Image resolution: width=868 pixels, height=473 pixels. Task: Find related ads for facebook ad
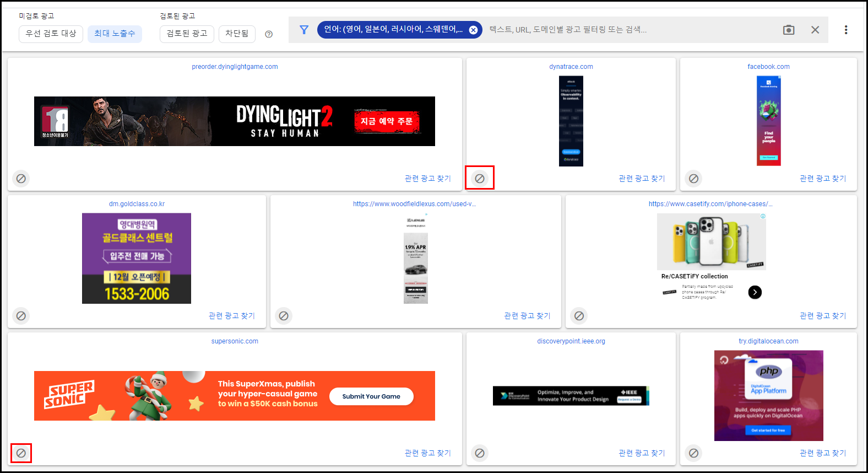coord(823,179)
